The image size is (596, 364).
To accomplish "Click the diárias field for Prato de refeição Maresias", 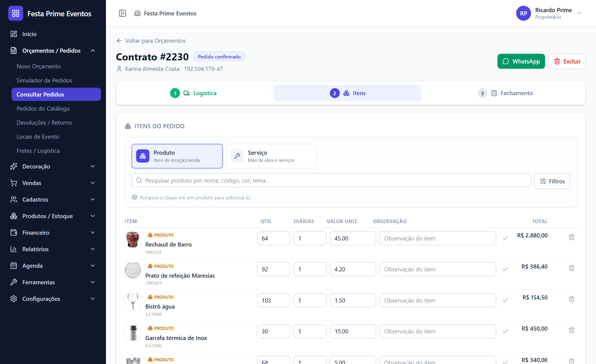I will [x=310, y=269].
